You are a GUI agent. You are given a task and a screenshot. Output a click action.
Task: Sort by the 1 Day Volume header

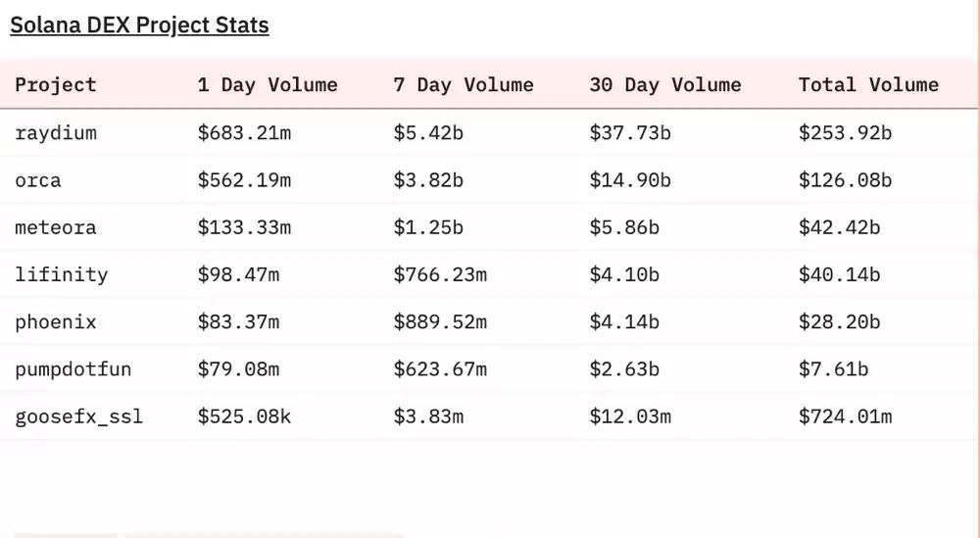(x=268, y=84)
